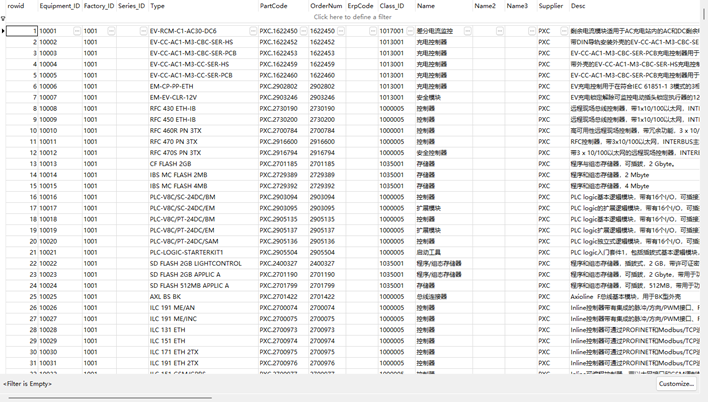Click the Supplier column header
The image size is (708, 402).
pyautogui.click(x=553, y=6)
